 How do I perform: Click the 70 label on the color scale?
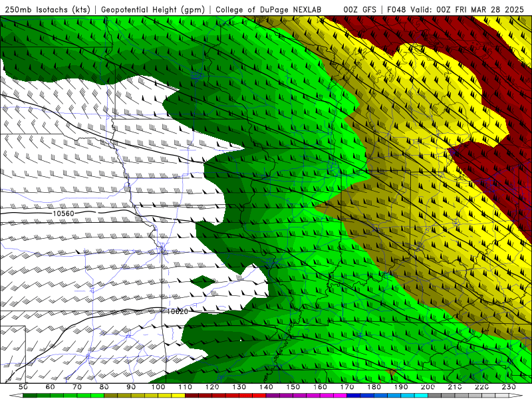[77, 387]
